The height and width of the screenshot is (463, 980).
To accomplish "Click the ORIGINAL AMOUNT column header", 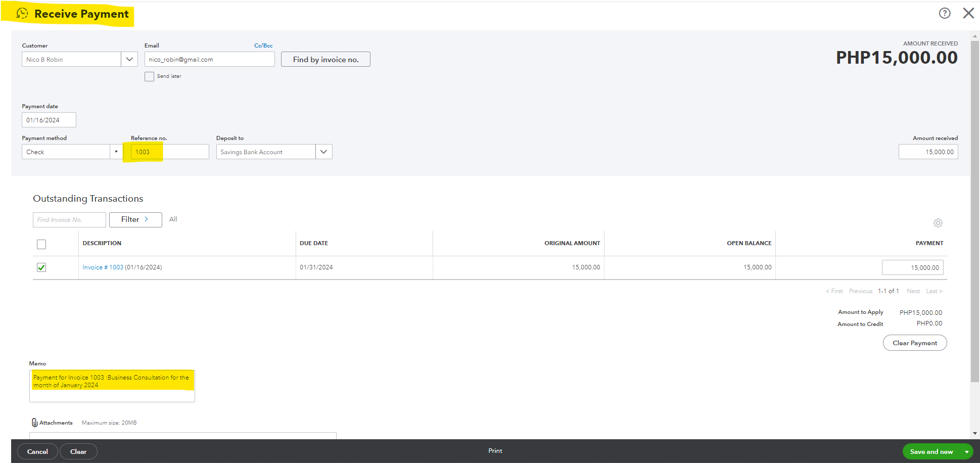I will (572, 243).
